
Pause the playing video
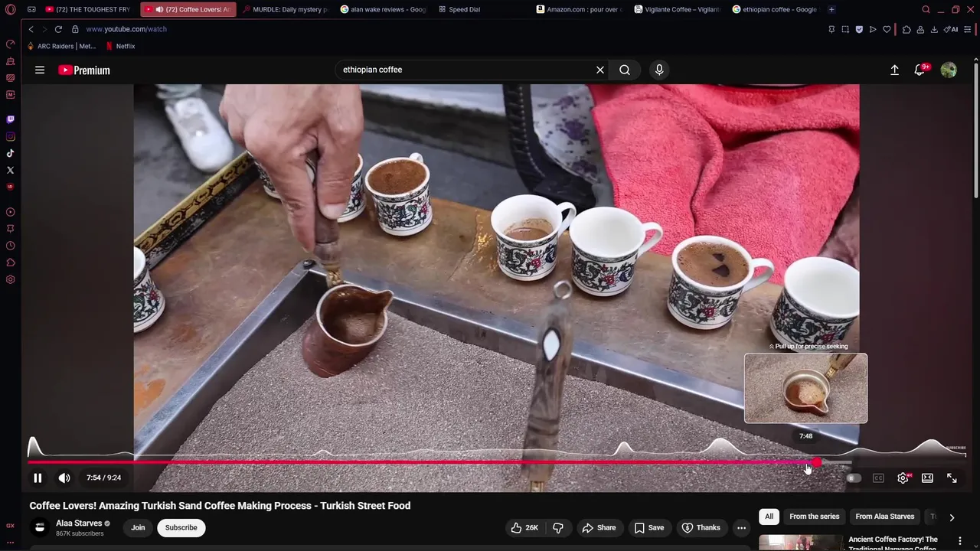pos(38,478)
